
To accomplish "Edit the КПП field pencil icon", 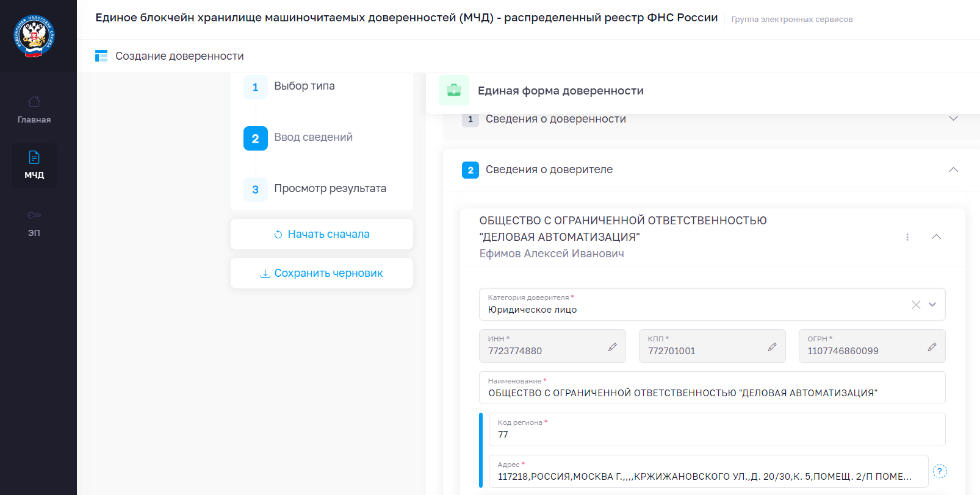I will (772, 347).
